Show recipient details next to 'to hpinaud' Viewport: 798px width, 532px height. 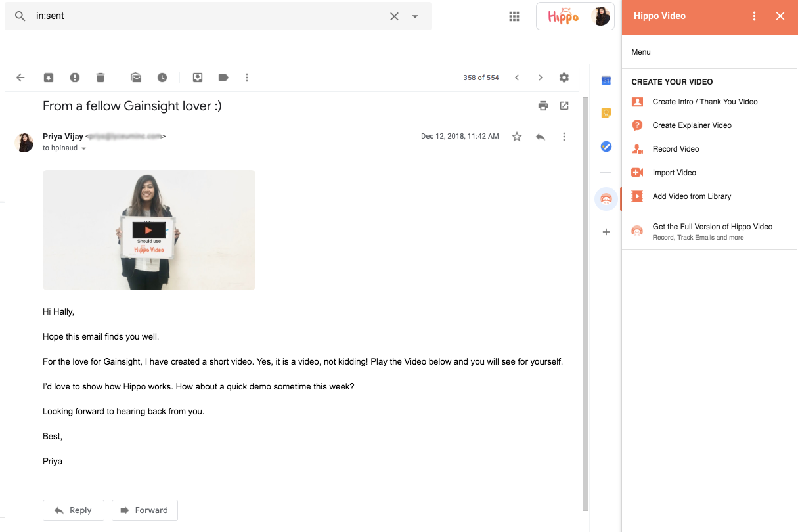83,149
